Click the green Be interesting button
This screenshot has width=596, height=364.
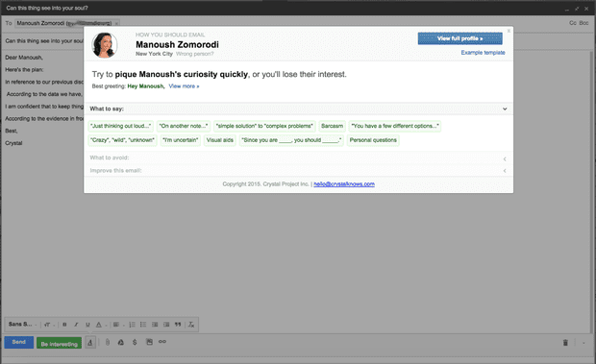59,344
